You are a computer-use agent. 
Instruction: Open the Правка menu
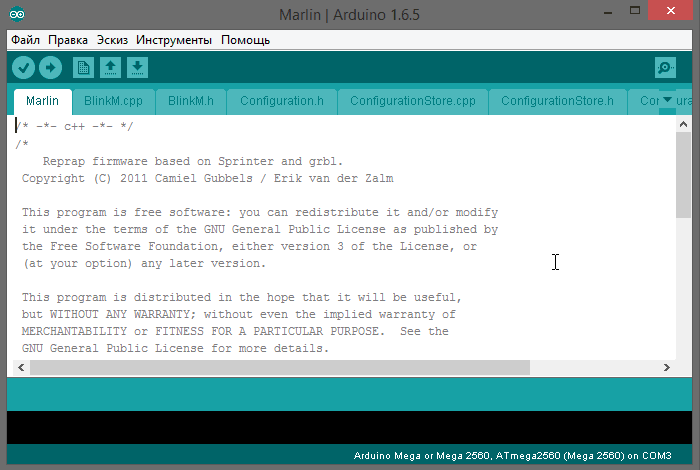point(68,40)
